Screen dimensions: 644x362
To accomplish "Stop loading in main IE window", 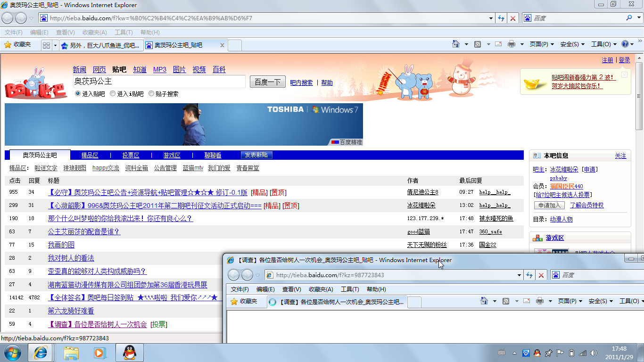I will pyautogui.click(x=513, y=18).
